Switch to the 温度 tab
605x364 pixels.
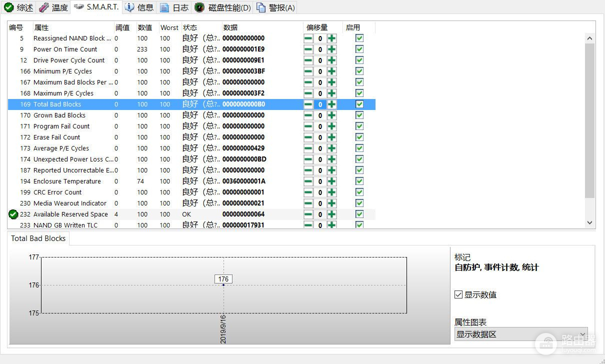pyautogui.click(x=53, y=7)
